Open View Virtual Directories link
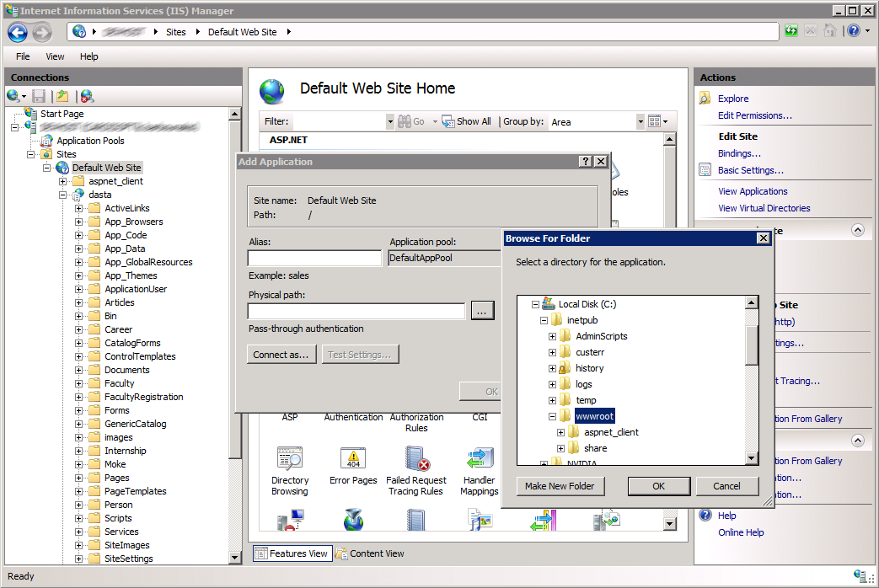The width and height of the screenshot is (879, 588). click(x=764, y=208)
